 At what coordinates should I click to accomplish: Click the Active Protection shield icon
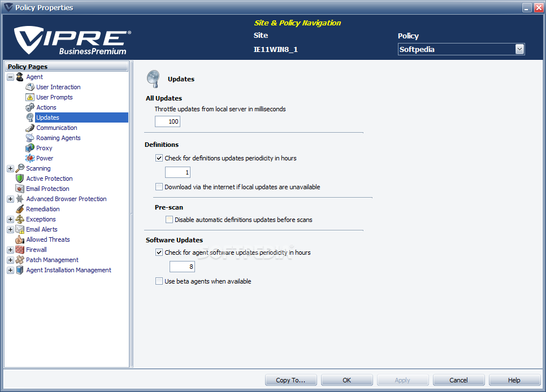(20, 178)
